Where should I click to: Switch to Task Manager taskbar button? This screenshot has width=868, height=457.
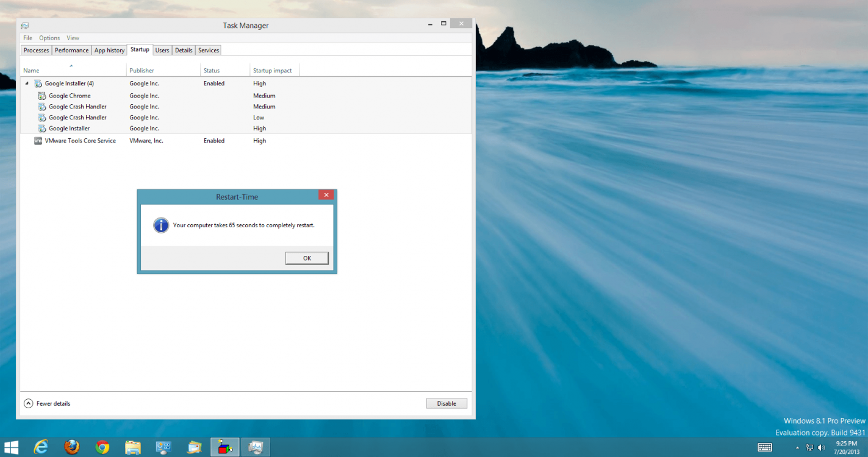pyautogui.click(x=255, y=447)
